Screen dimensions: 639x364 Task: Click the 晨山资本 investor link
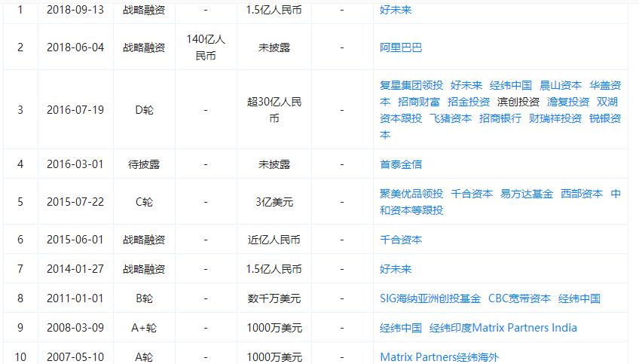[x=561, y=85]
